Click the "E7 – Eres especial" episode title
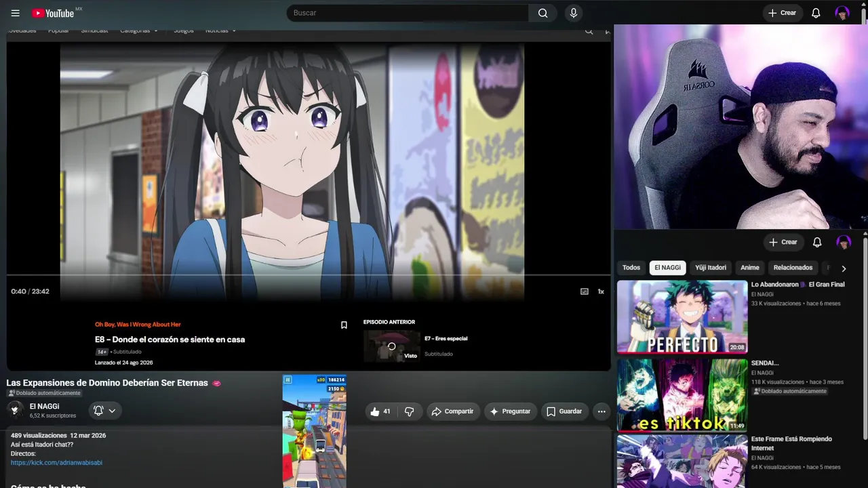868x488 pixels. pyautogui.click(x=446, y=339)
